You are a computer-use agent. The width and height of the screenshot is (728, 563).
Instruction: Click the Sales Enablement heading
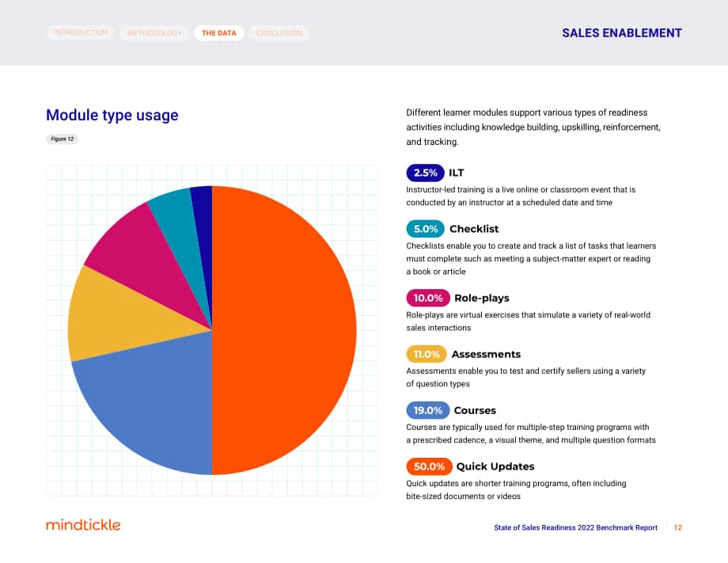[x=622, y=33]
